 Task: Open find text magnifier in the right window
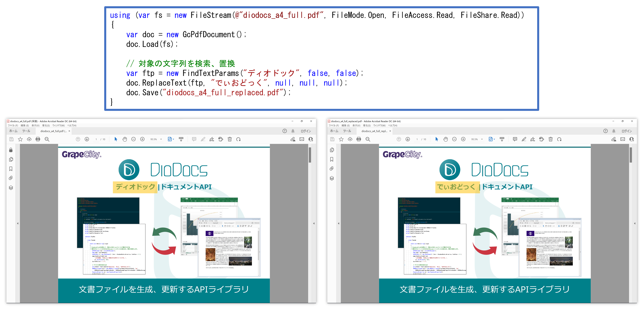[368, 139]
